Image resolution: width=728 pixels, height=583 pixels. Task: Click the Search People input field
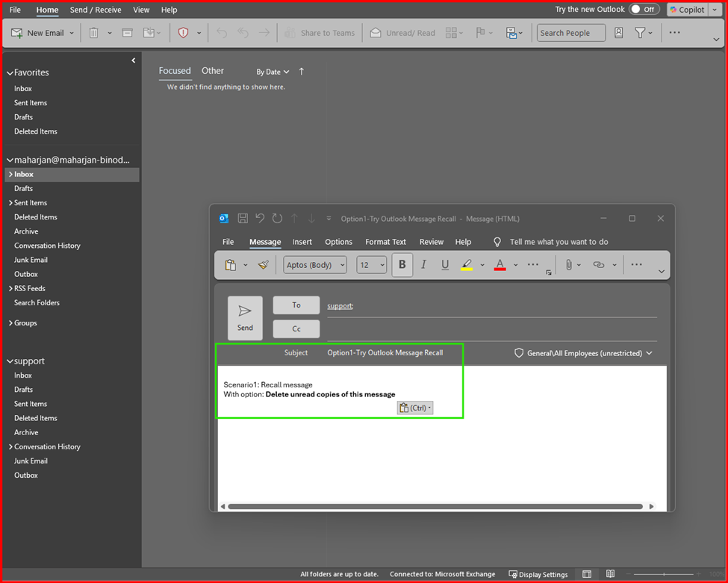[x=570, y=33]
